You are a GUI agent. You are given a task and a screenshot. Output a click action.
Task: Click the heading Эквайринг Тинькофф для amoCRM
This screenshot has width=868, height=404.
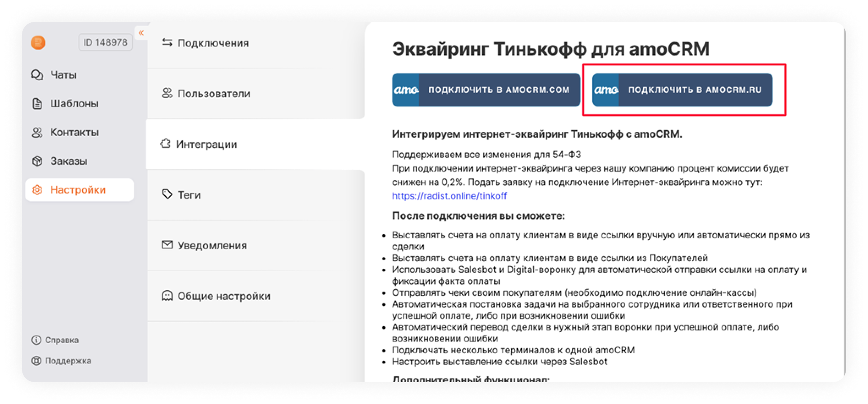(551, 49)
